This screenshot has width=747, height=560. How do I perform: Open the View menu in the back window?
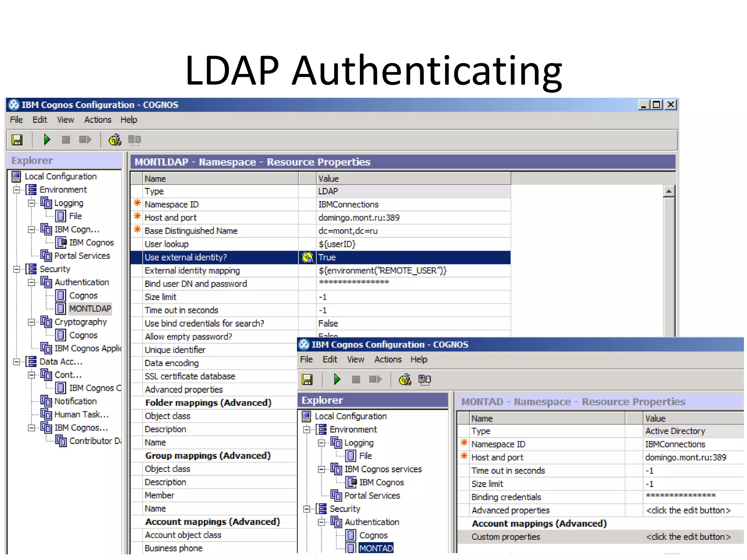(65, 120)
